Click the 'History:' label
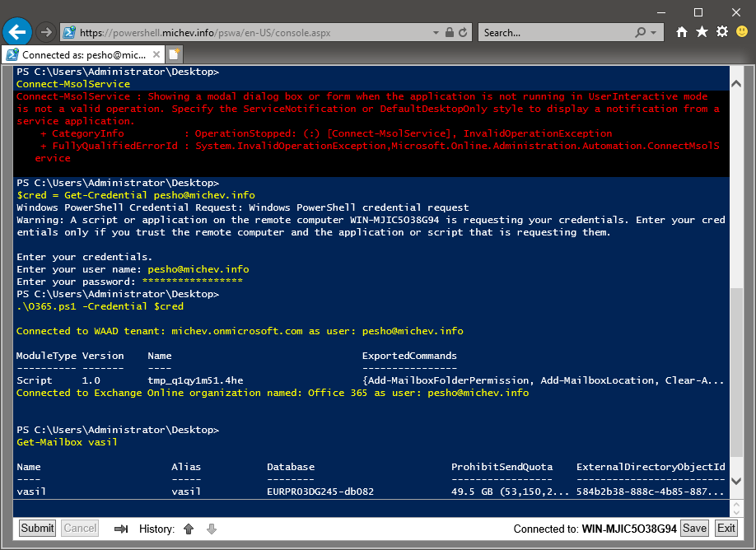756x550 pixels. (x=156, y=529)
